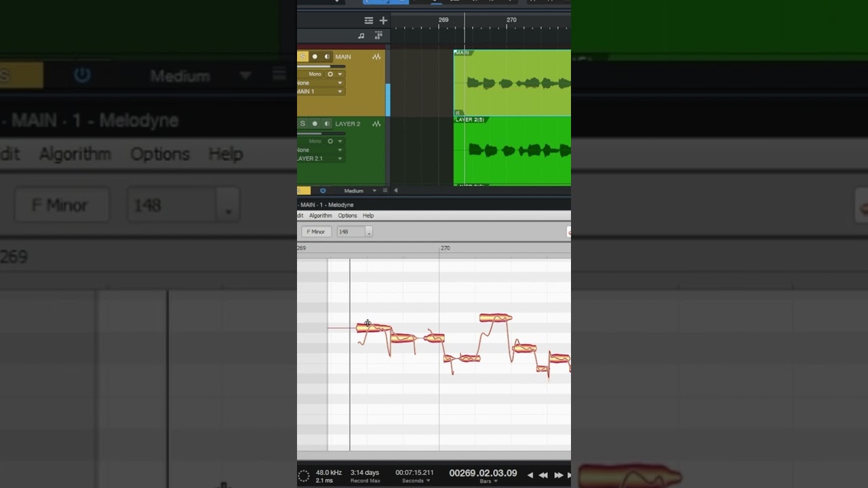The height and width of the screenshot is (488, 868).
Task: Click the plus icon to add tracks
Action: (382, 20)
